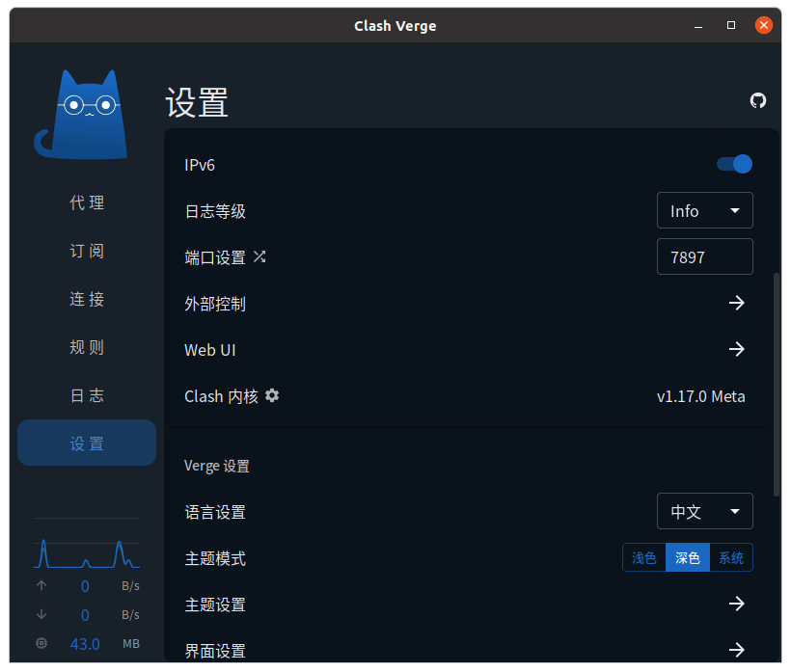This screenshot has width=791, height=672.
Task: Maximize the Clash Verge window
Action: point(731,25)
